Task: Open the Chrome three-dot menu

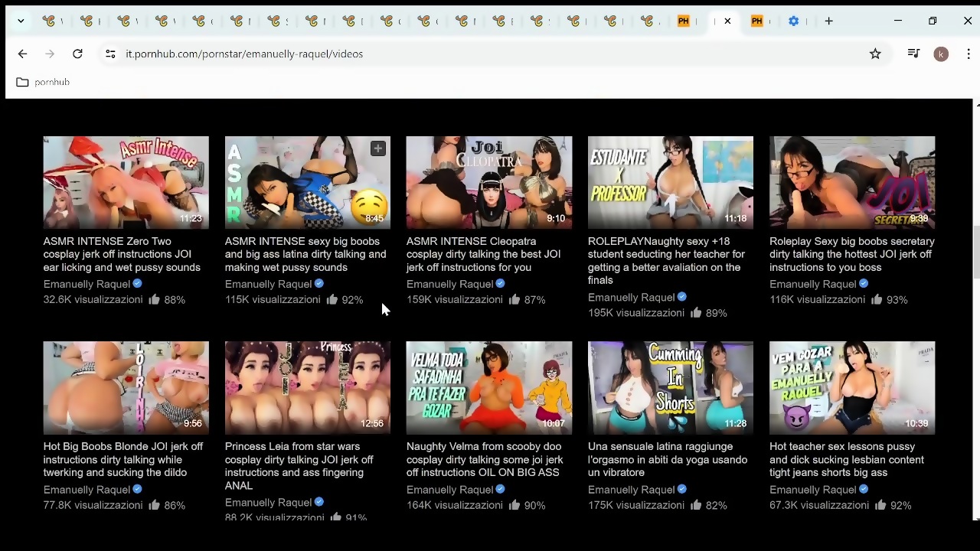Action: click(x=969, y=54)
